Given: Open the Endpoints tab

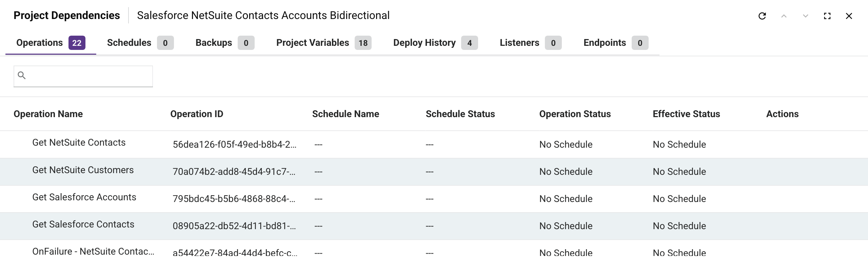Looking at the screenshot, I should coord(616,43).
